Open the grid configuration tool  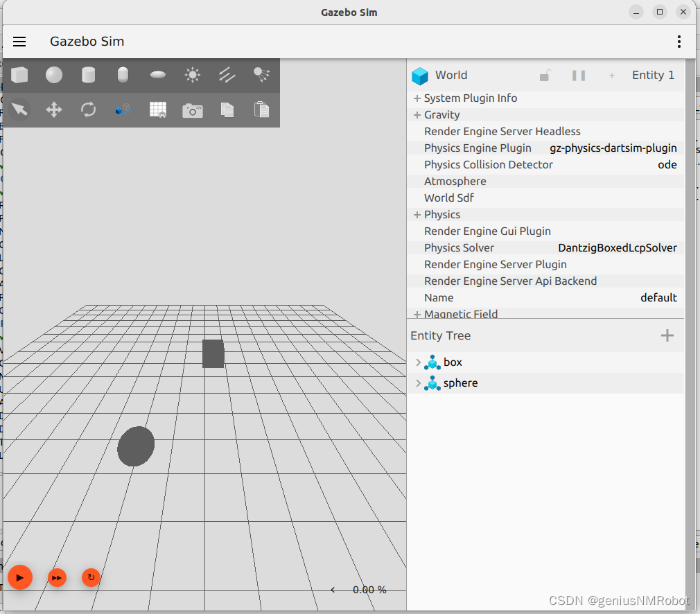pos(157,109)
